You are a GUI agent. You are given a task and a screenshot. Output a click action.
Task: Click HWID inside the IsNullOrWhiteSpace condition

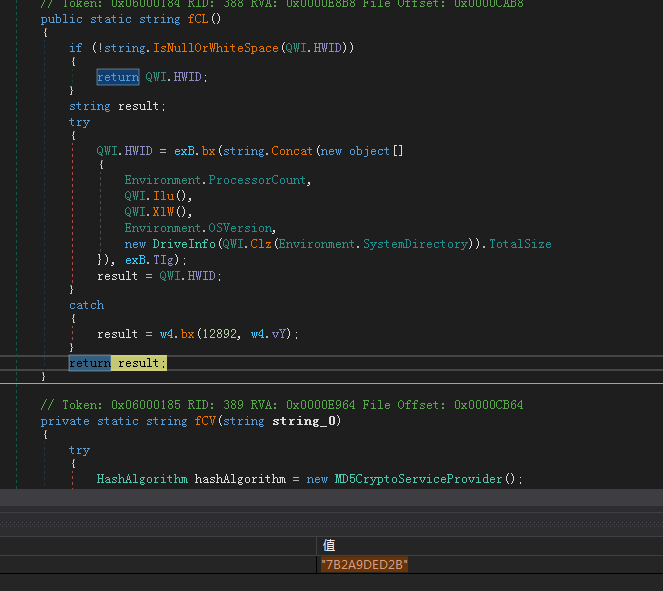(x=327, y=48)
